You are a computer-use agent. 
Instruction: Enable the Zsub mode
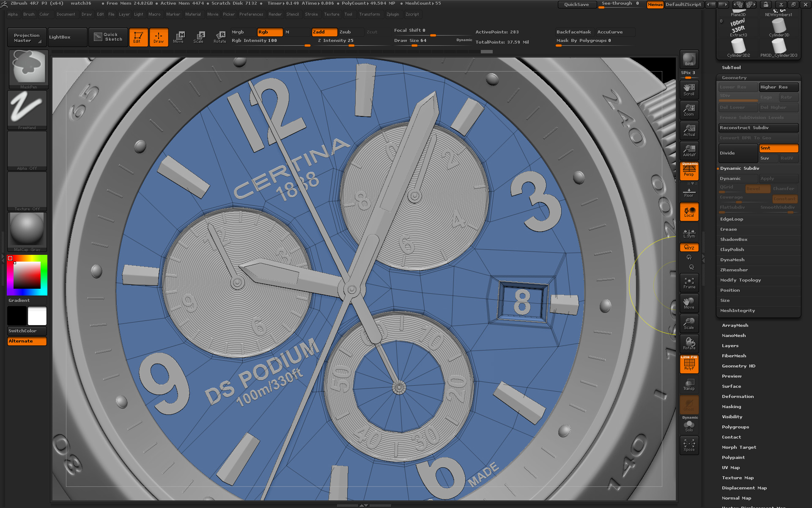351,32
